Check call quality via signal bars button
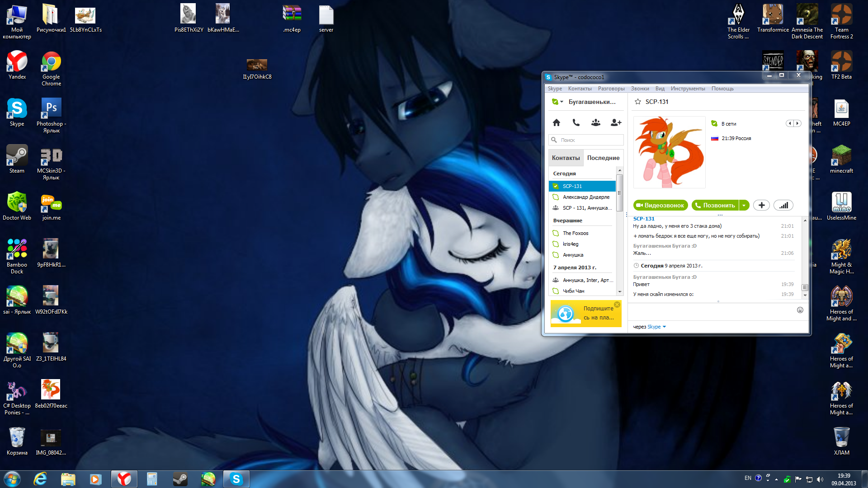Viewport: 868px width, 488px height. (783, 205)
